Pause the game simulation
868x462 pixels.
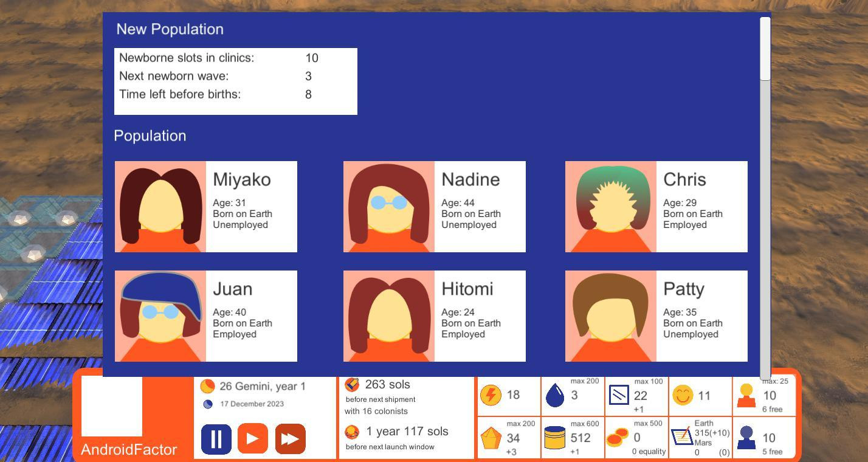point(216,439)
